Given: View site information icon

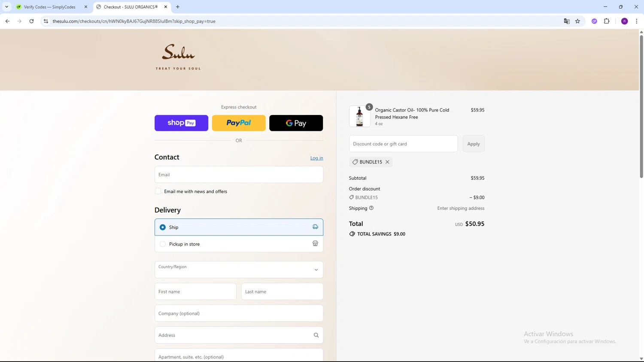Looking at the screenshot, I should click(46, 21).
